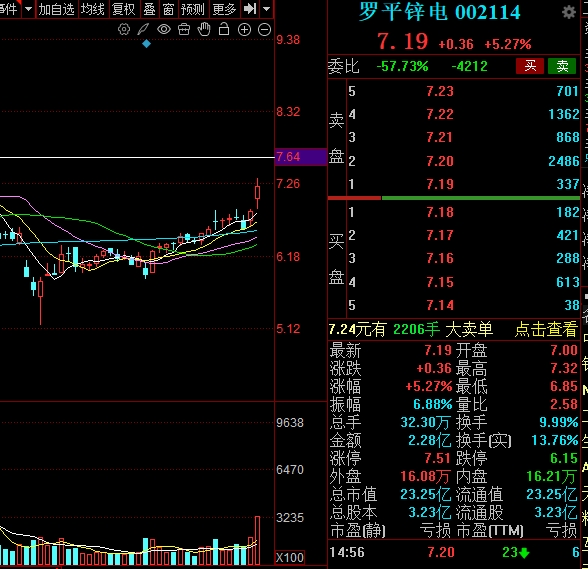
Task: Click the blue diamond marker
Action: (x=146, y=44)
